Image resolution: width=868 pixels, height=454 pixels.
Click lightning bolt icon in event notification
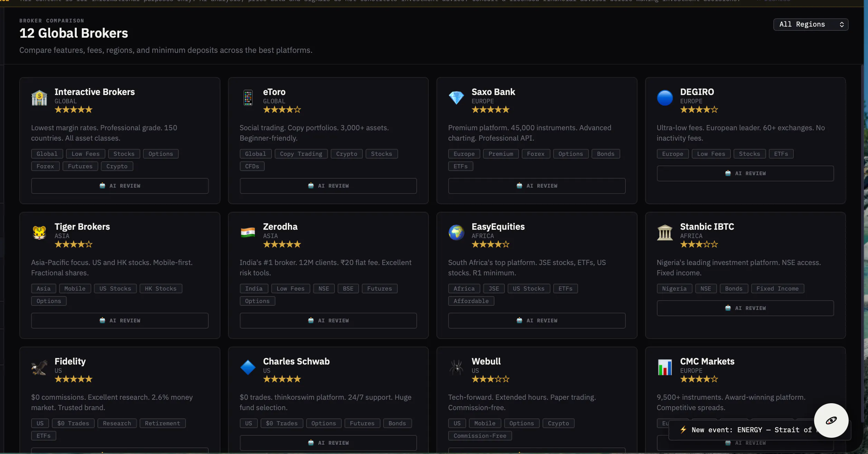(683, 429)
